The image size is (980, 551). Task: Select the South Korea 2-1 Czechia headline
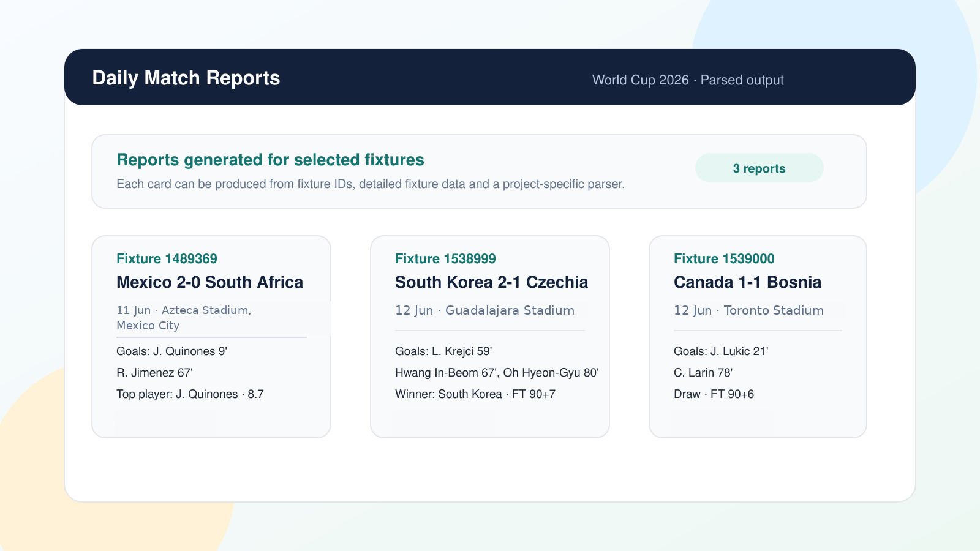(x=491, y=282)
